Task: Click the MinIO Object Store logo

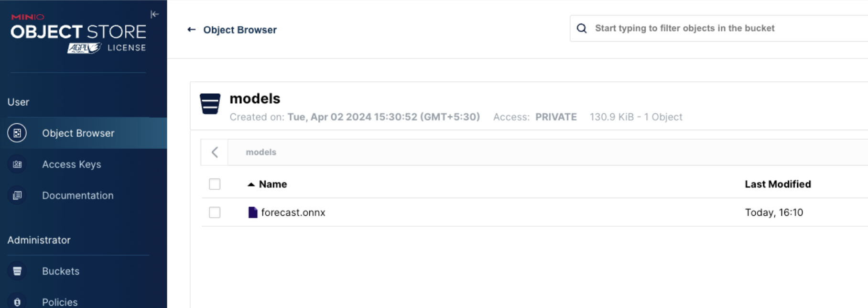Action: pos(78,33)
